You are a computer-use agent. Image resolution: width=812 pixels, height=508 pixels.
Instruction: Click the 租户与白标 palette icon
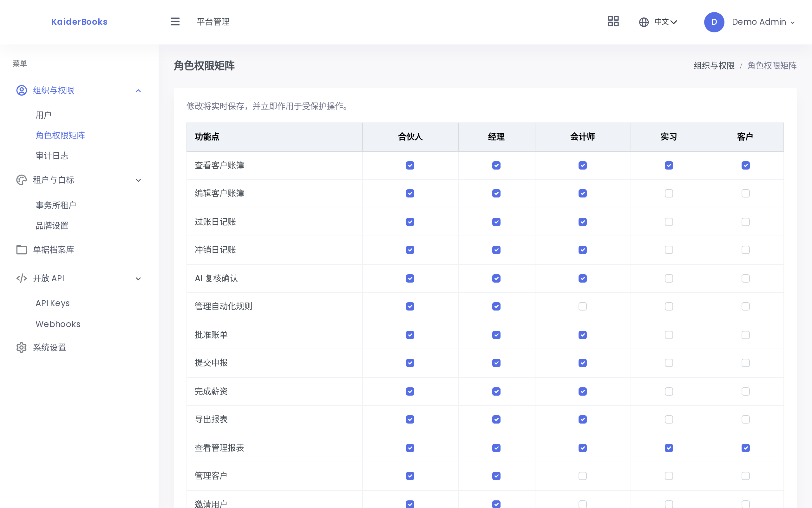22,180
